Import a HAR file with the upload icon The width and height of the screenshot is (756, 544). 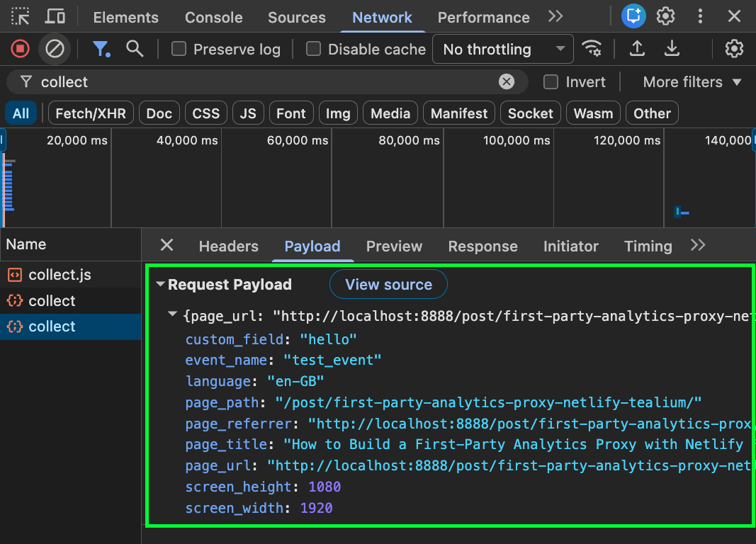tap(637, 49)
